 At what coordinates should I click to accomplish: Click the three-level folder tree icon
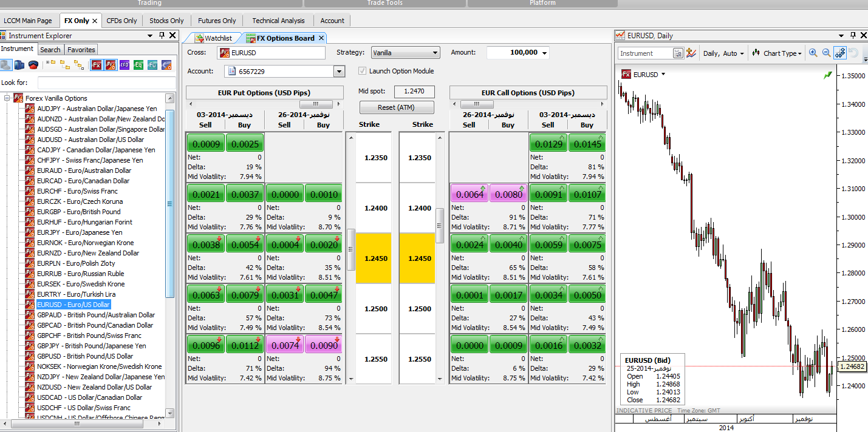tap(78, 64)
